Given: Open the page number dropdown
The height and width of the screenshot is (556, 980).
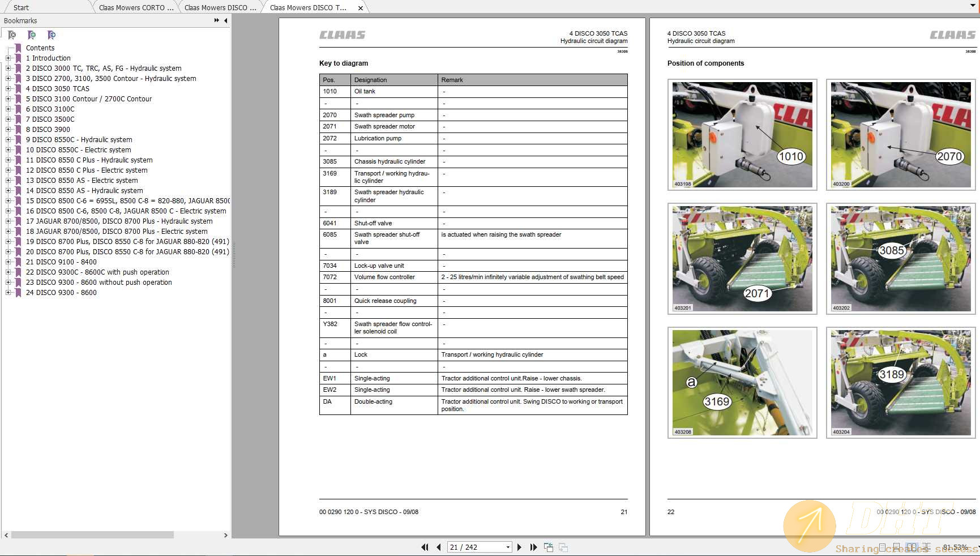Looking at the screenshot, I should [x=508, y=547].
